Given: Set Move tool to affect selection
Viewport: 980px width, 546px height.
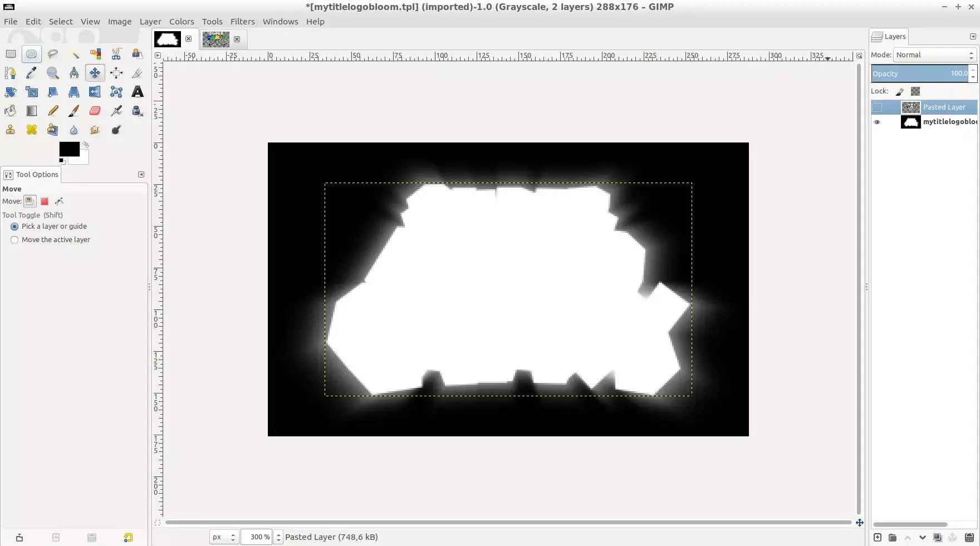Looking at the screenshot, I should pyautogui.click(x=45, y=201).
